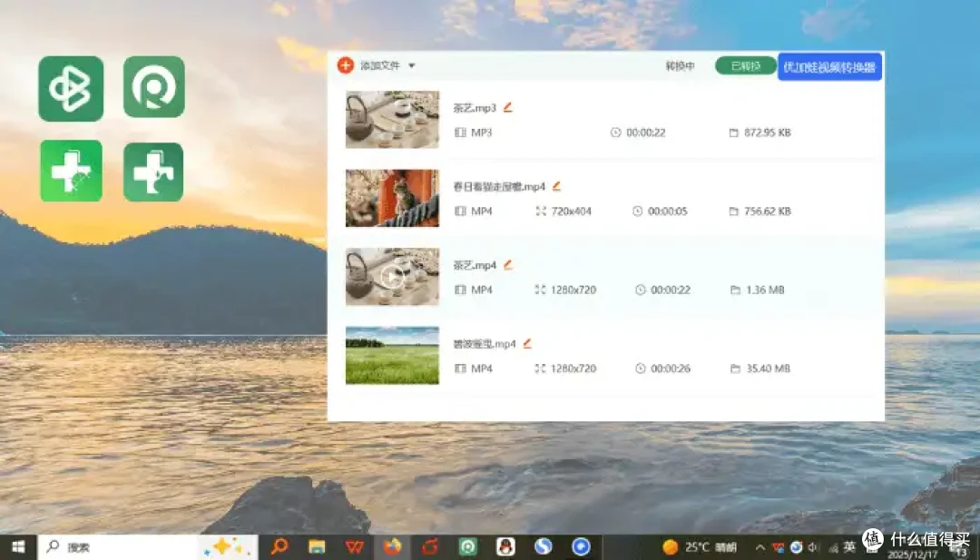Open Firefox from the taskbar
This screenshot has width=980, height=560.
point(393,547)
